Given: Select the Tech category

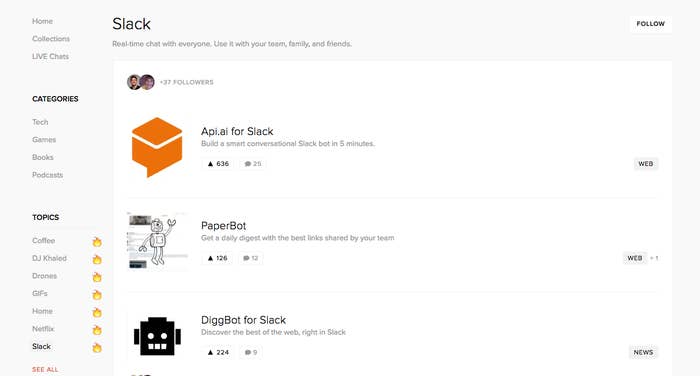Looking at the screenshot, I should [x=40, y=122].
